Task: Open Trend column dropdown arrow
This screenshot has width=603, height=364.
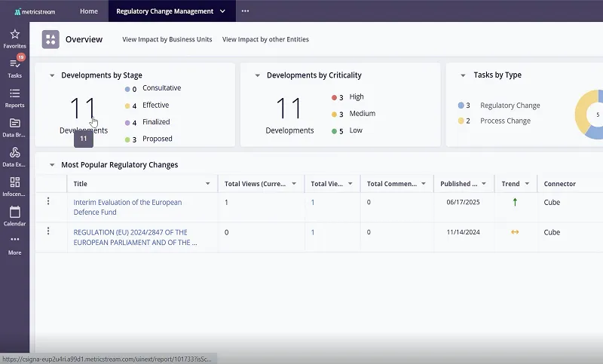Action: (x=527, y=184)
